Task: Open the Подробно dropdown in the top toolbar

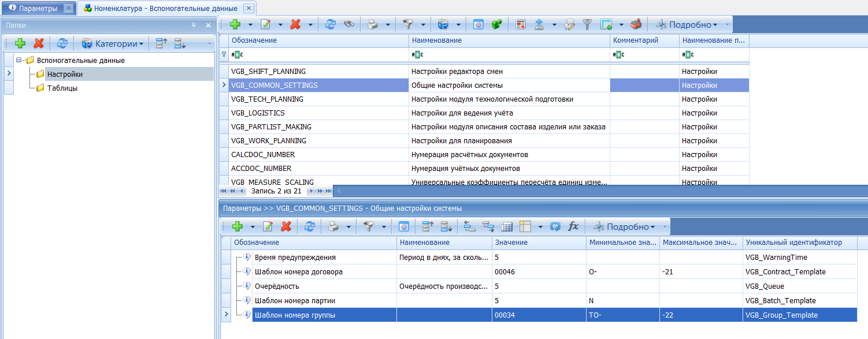Action: pyautogui.click(x=688, y=25)
